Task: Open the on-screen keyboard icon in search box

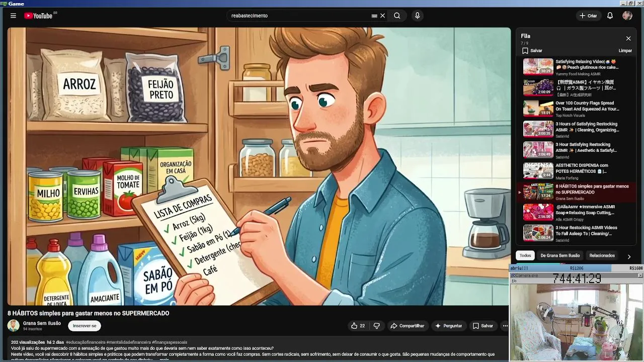Action: tap(374, 16)
